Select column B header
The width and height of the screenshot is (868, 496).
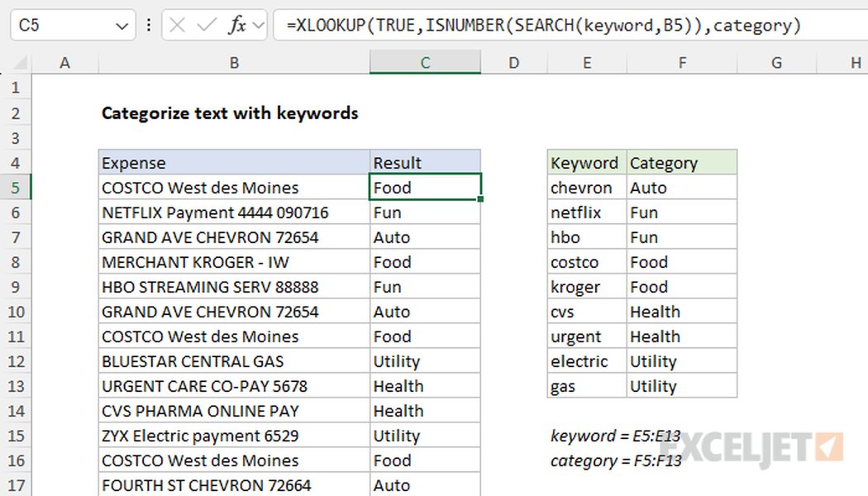(x=234, y=63)
